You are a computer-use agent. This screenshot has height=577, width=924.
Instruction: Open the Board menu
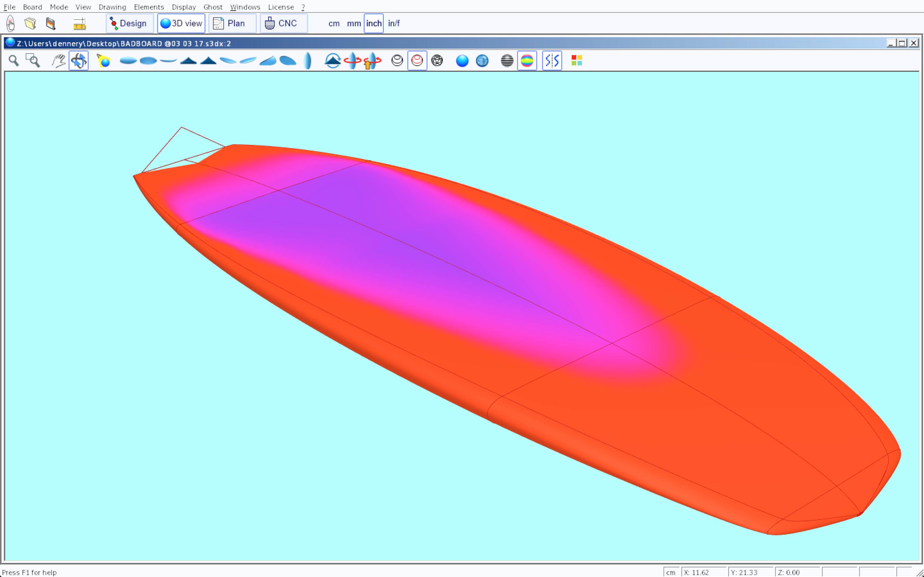coord(32,7)
